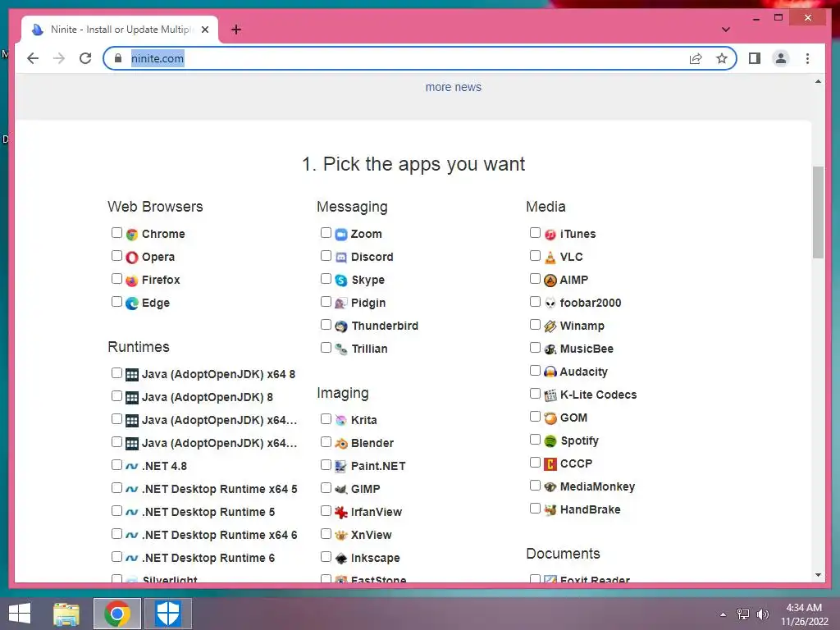Image resolution: width=840 pixels, height=630 pixels.
Task: Go back with the browser back arrow
Action: pyautogui.click(x=33, y=58)
